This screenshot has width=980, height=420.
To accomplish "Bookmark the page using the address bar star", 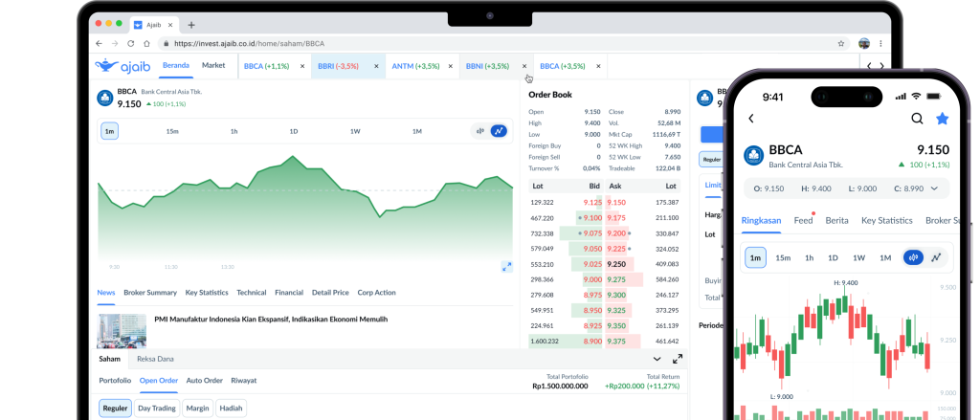I will coord(841,44).
